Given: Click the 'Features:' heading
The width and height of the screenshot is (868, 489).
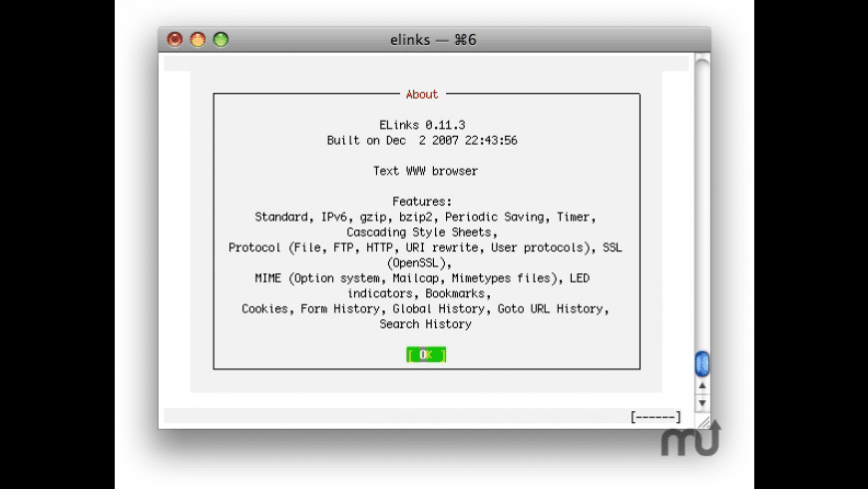Looking at the screenshot, I should pos(422,202).
